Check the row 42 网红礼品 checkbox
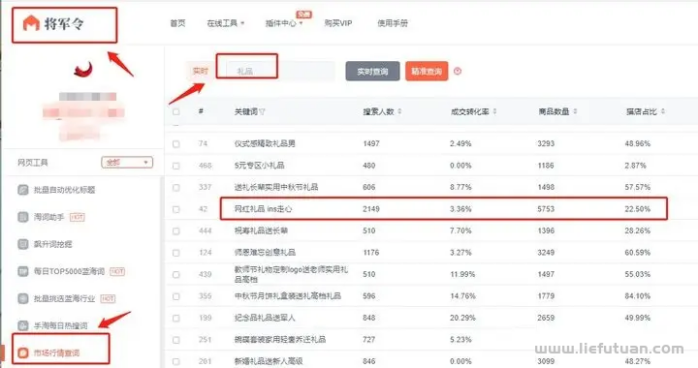Viewport: 698px width, 368px height. (x=176, y=210)
